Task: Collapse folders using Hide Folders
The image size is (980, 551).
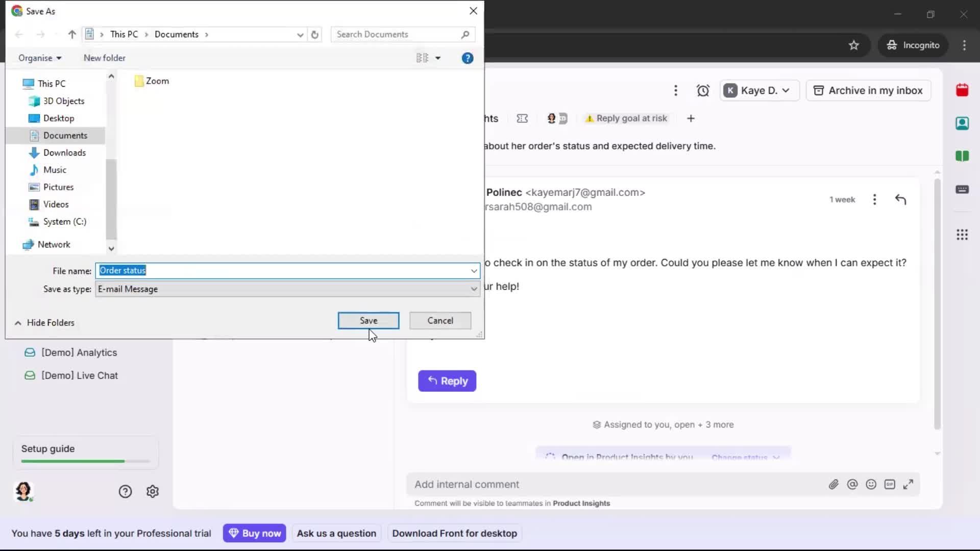Action: (44, 322)
